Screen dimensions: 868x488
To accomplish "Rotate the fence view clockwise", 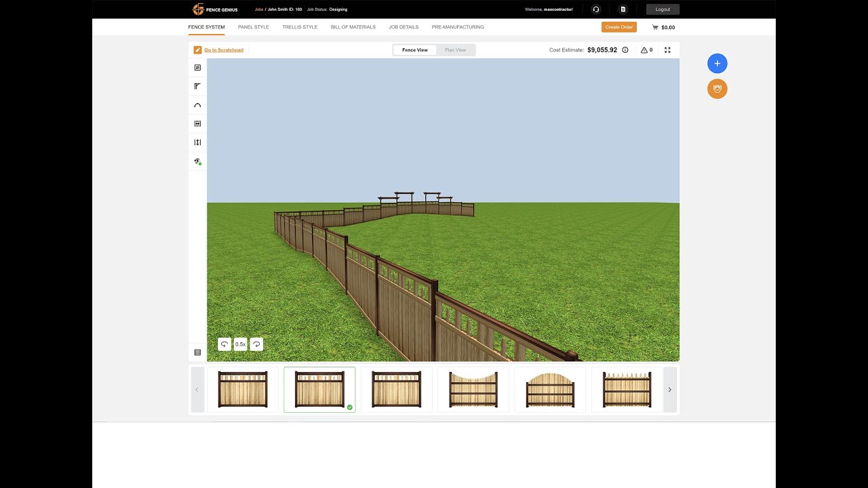I will point(256,344).
